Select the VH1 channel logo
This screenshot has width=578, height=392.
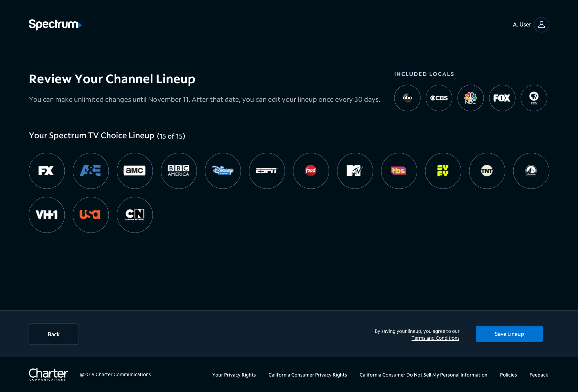click(x=46, y=215)
